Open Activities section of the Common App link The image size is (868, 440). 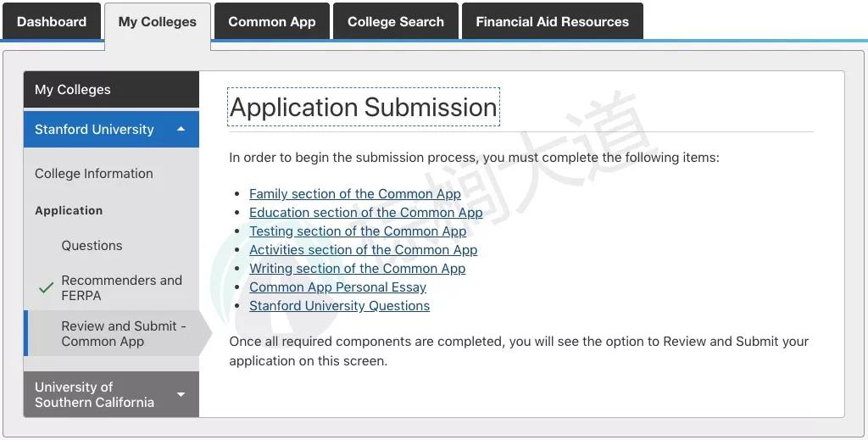click(x=363, y=250)
